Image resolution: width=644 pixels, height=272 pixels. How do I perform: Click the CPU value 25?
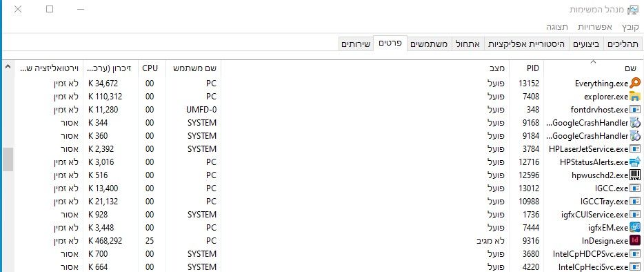(150, 241)
